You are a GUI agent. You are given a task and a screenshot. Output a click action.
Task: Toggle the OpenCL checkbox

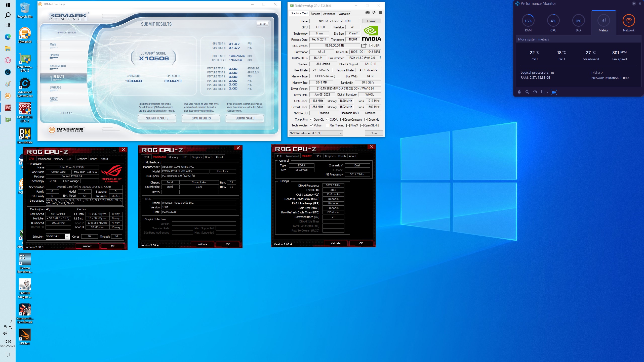(311, 120)
